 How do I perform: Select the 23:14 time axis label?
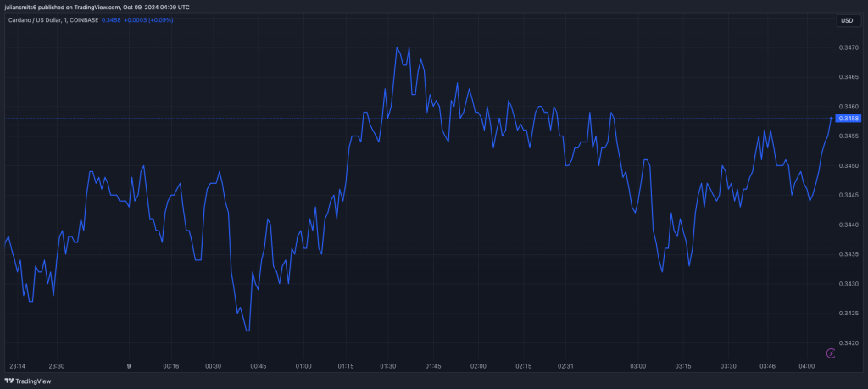(x=17, y=366)
